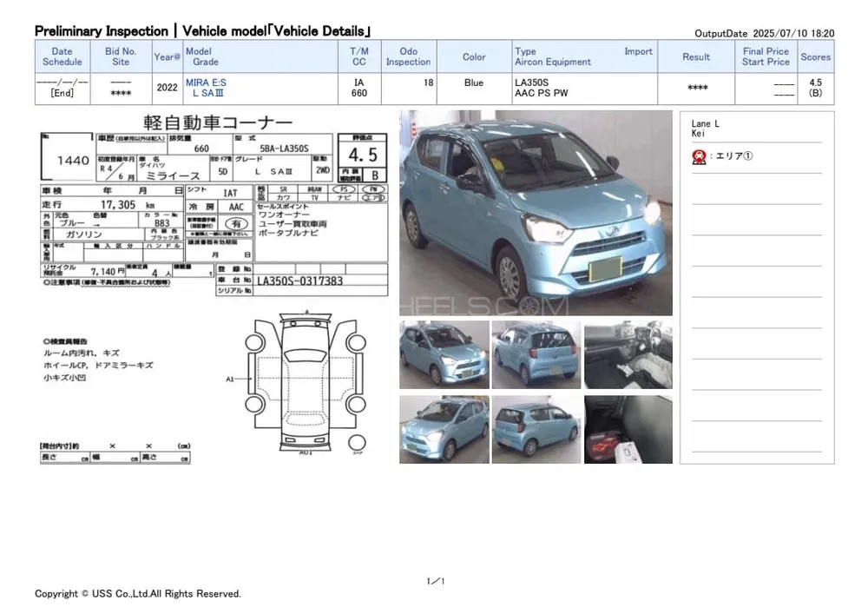Viewport: 868px width, 614px height.
Task: Select the interior seat and steering thumbnail
Action: [x=628, y=354]
